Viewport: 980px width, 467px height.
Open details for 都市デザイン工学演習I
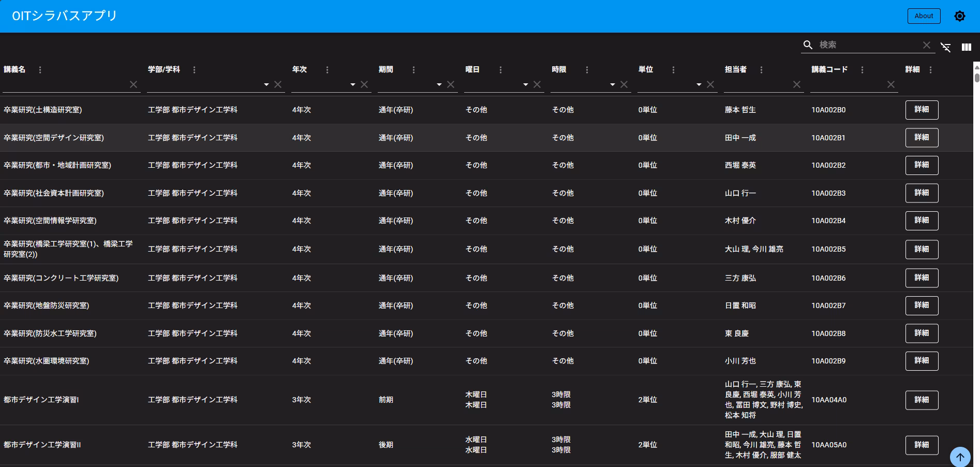pyautogui.click(x=922, y=400)
